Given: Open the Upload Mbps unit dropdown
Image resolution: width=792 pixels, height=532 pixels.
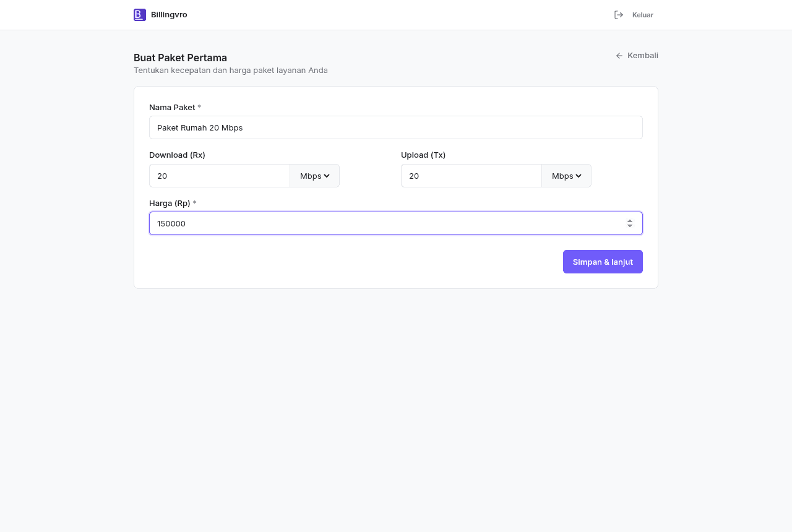Looking at the screenshot, I should pos(566,176).
